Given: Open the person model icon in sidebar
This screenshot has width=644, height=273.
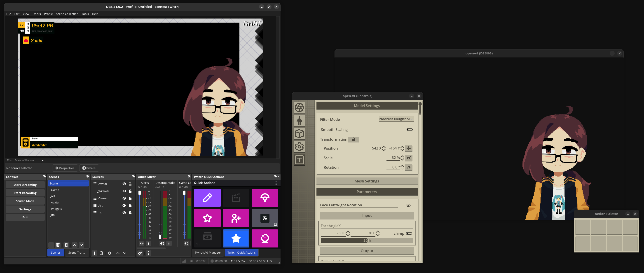Looking at the screenshot, I should coord(299,121).
